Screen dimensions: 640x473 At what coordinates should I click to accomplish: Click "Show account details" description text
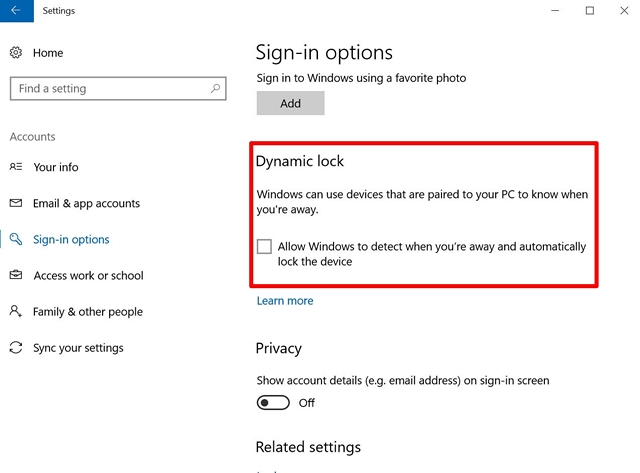pos(403,380)
